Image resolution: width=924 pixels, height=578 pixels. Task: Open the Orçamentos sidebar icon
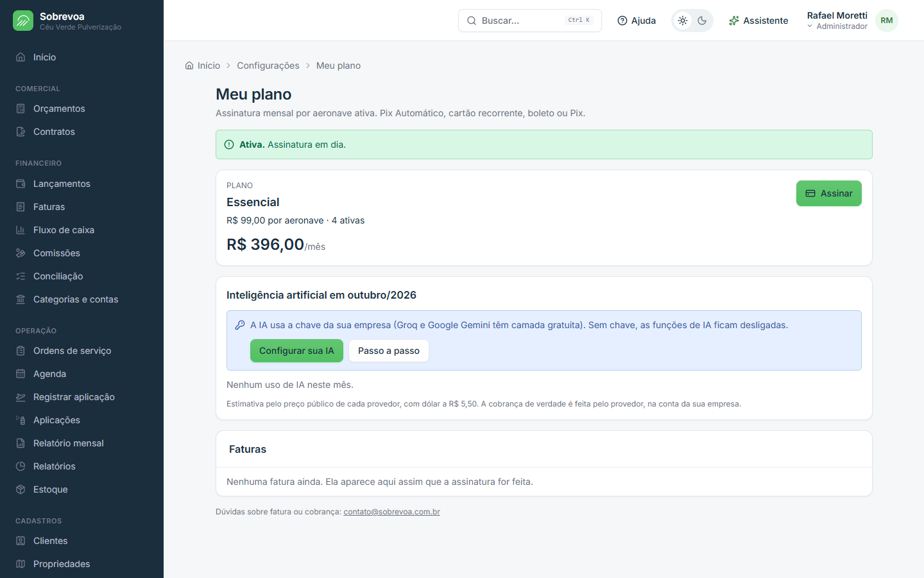pos(21,109)
